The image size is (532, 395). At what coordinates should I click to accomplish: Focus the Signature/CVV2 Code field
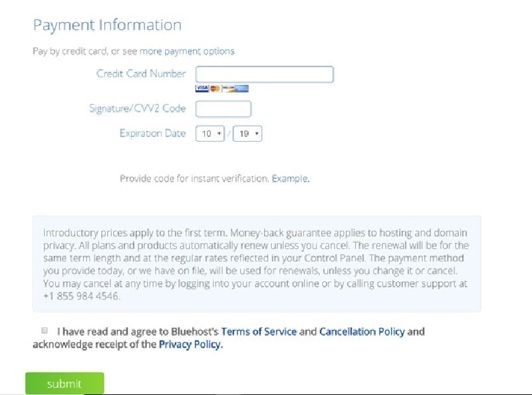click(x=223, y=109)
